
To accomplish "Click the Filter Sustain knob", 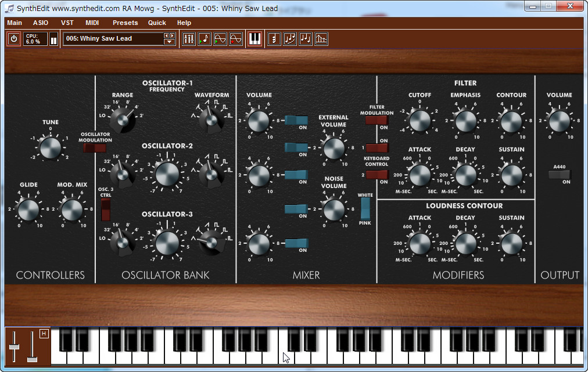I will (511, 175).
